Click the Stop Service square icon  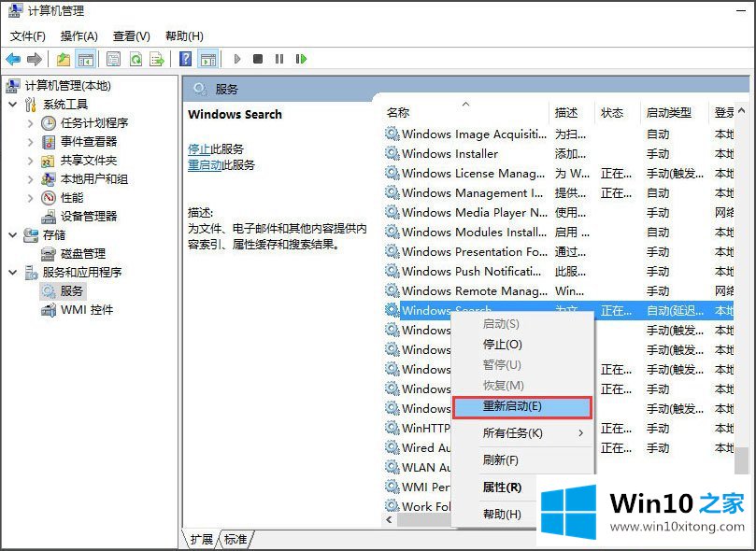[x=258, y=59]
